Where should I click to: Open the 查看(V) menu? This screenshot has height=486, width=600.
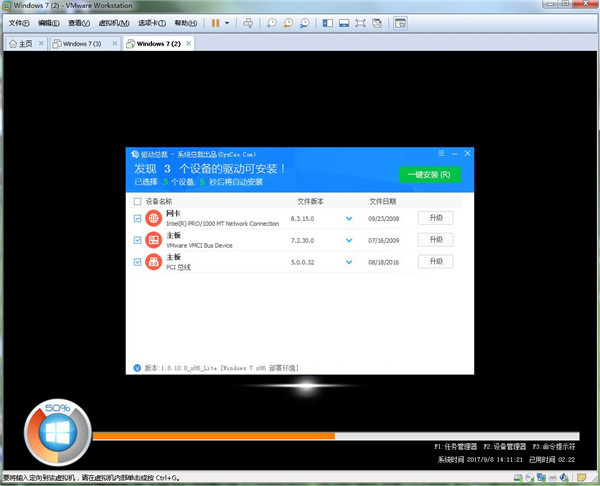pos(79,23)
